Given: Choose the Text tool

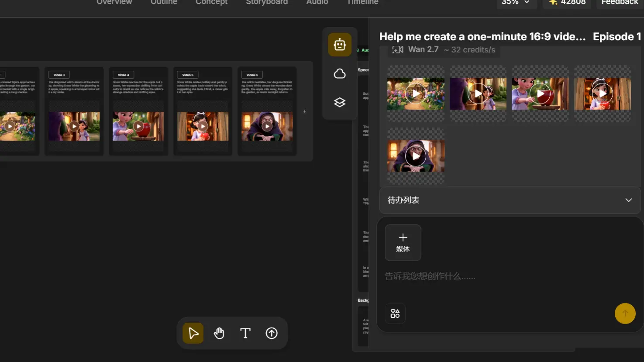Looking at the screenshot, I should point(245,333).
